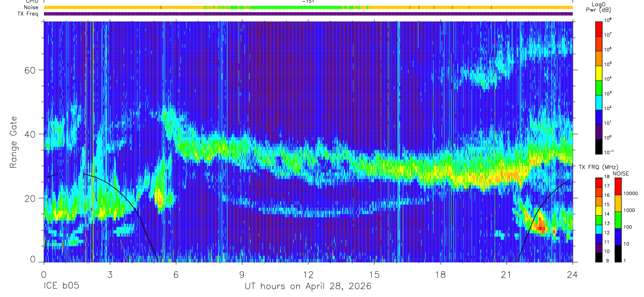Image resolution: width=644 pixels, height=297 pixels.
Task: Click the purple TX Freq strip above plot
Action: point(308,14)
